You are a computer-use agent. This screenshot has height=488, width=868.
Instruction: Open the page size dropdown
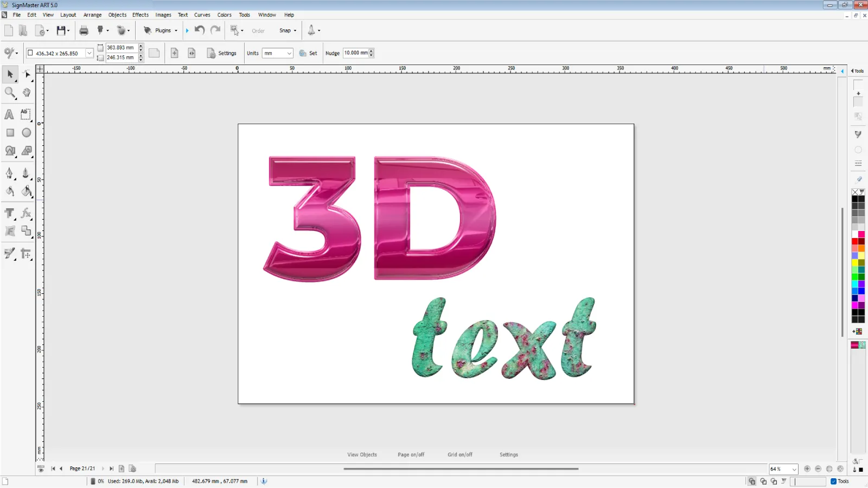pyautogui.click(x=89, y=53)
